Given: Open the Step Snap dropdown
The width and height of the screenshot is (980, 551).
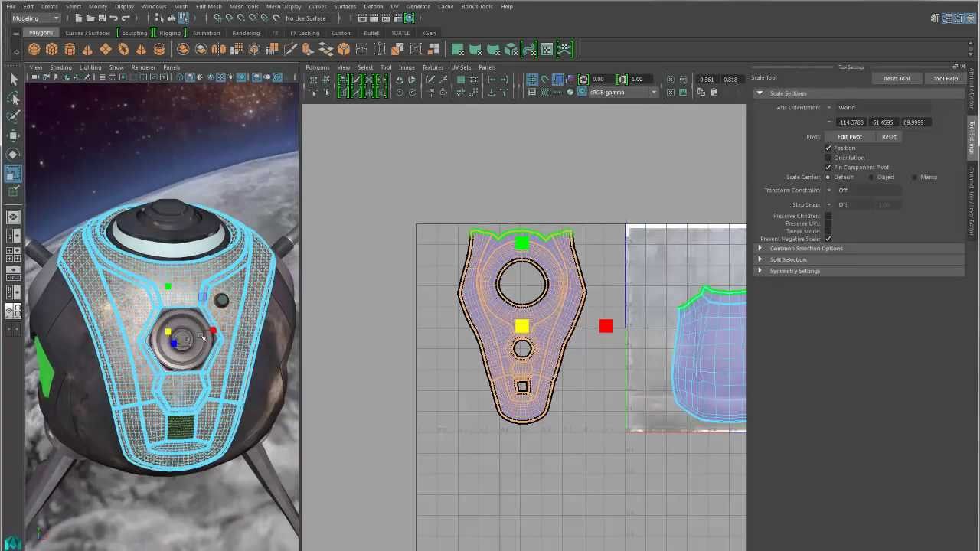Looking at the screenshot, I should pos(848,205).
